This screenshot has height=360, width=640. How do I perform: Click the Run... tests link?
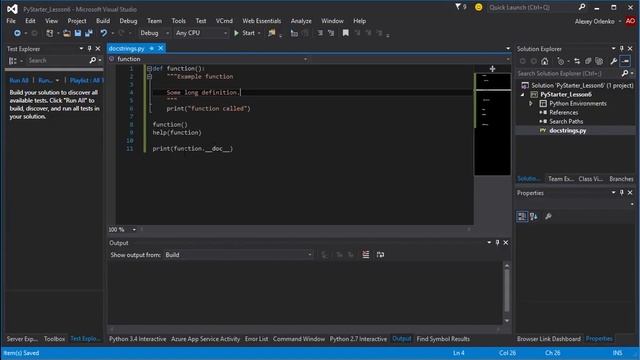pos(45,80)
